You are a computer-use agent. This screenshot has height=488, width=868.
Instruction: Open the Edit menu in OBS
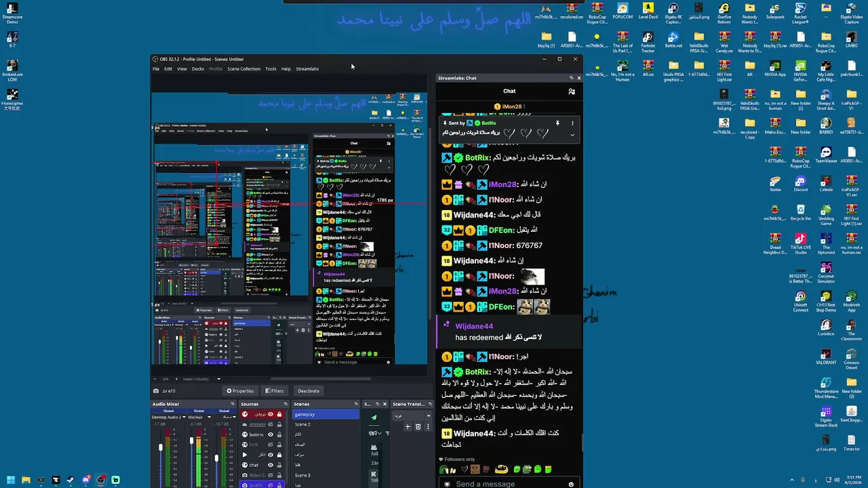coord(168,68)
